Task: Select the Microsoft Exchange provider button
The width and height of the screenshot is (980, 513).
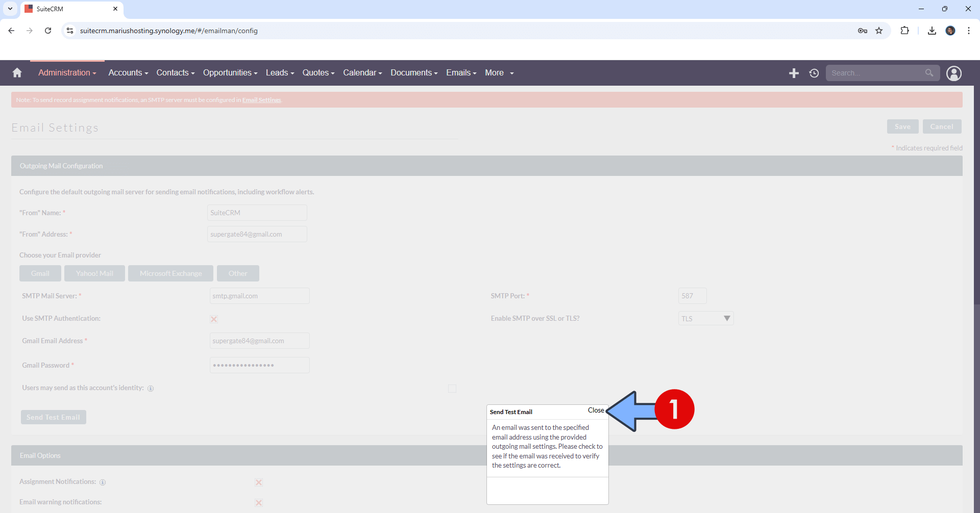Action: (170, 273)
